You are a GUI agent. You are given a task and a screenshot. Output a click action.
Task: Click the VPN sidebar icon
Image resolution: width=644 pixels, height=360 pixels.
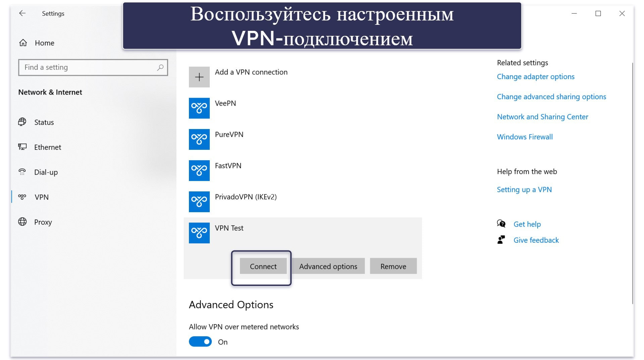pyautogui.click(x=22, y=197)
